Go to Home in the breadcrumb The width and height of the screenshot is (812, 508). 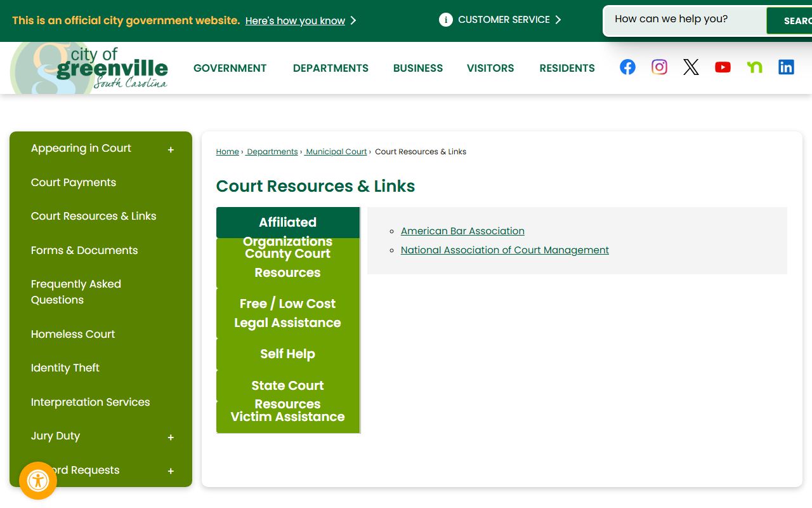pos(227,152)
